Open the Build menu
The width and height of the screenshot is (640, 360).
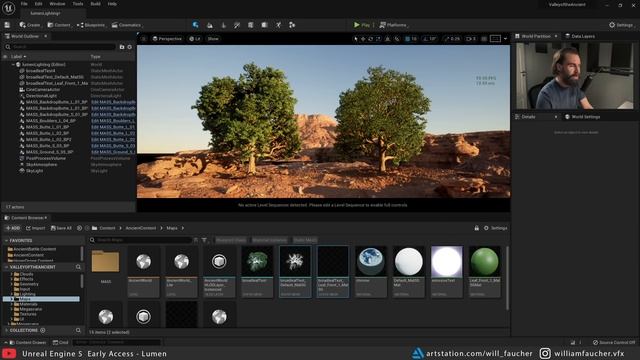(x=96, y=4)
